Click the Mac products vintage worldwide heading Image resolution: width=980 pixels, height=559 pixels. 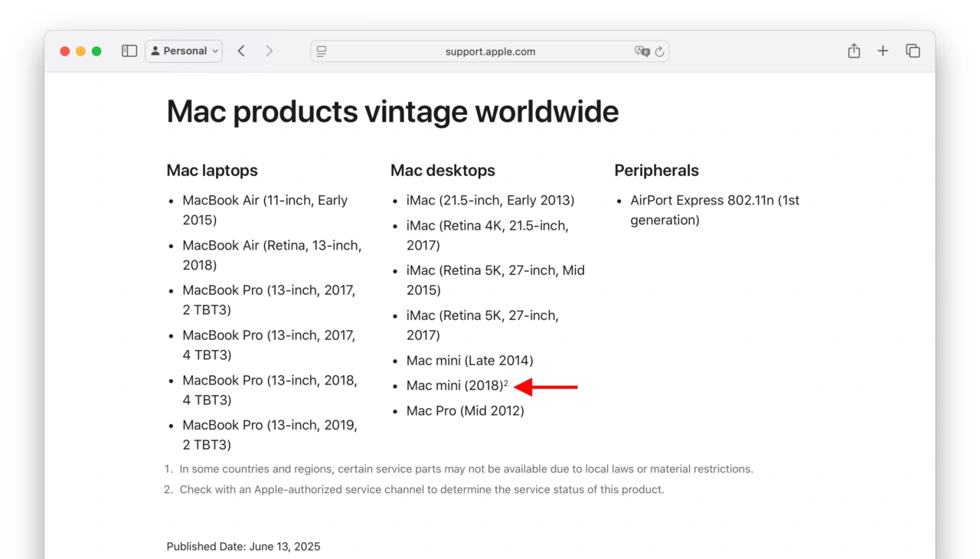click(392, 112)
